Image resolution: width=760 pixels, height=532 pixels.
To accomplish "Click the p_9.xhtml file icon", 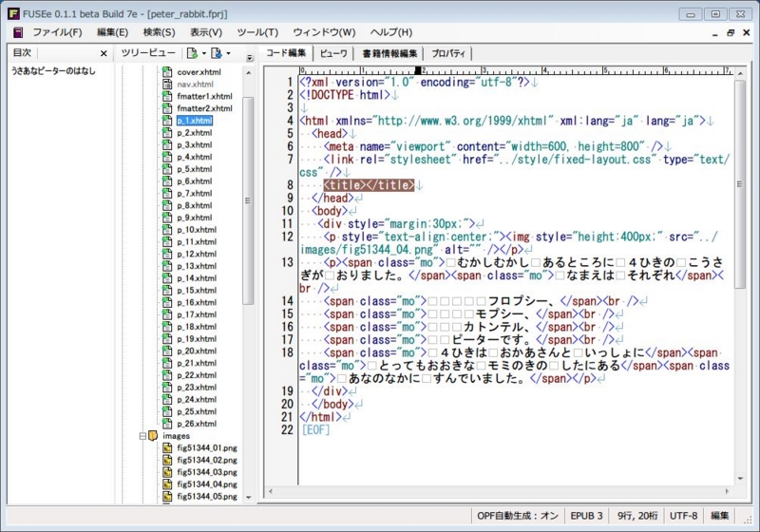I will point(167,218).
